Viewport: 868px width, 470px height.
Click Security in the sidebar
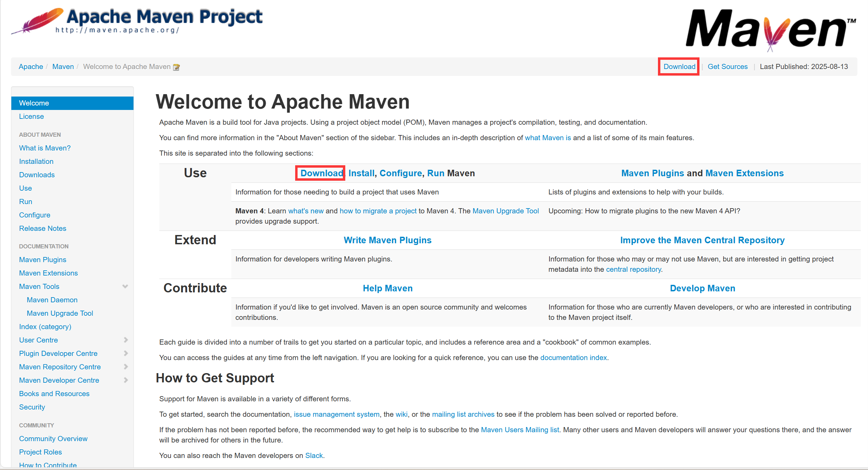32,407
